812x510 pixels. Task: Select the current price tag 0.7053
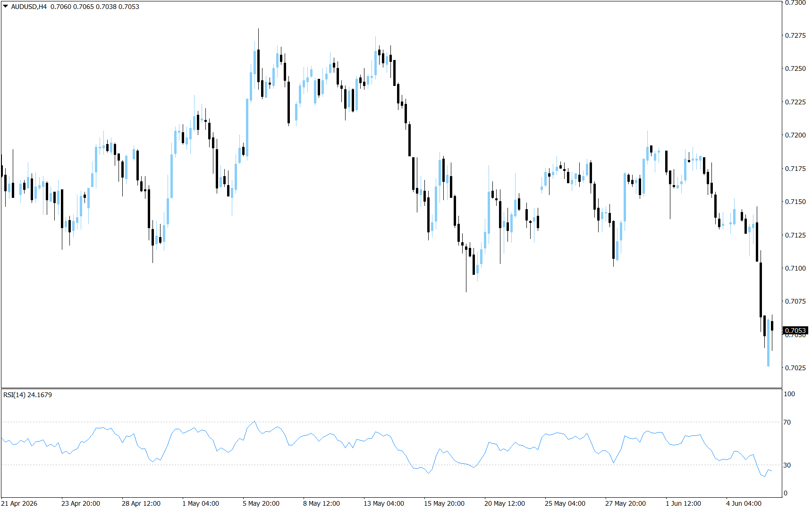click(x=795, y=331)
